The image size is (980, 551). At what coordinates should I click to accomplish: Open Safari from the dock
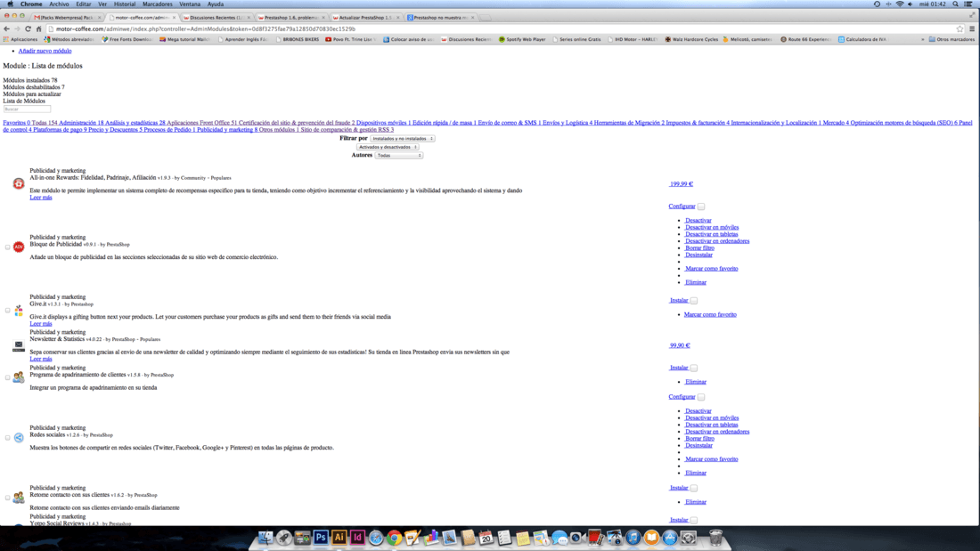(x=376, y=538)
